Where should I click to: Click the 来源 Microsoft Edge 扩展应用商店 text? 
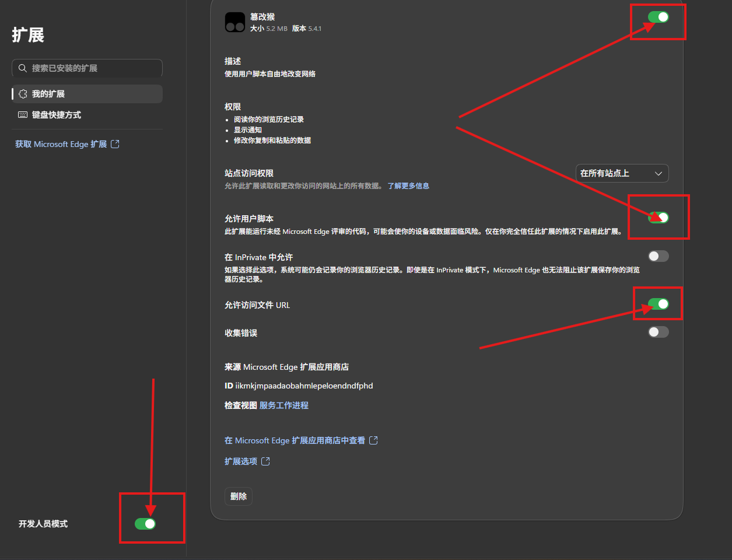pos(287,367)
